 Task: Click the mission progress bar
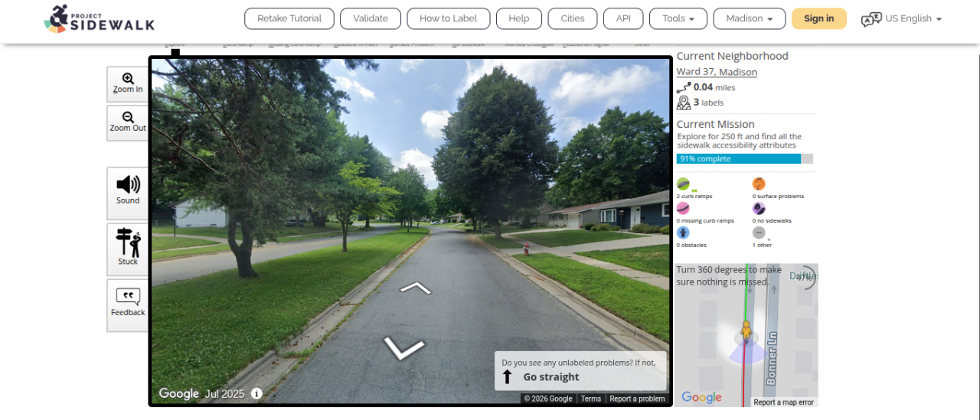coord(745,159)
